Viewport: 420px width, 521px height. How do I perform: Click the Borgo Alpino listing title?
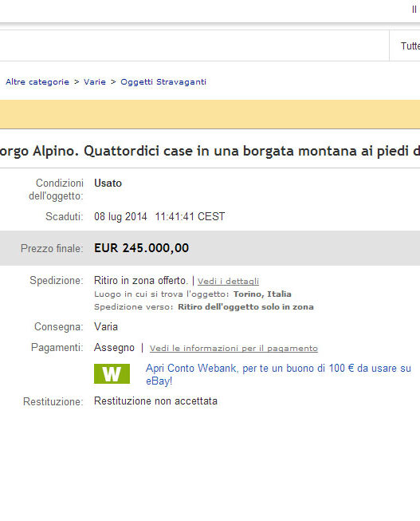tap(210, 151)
